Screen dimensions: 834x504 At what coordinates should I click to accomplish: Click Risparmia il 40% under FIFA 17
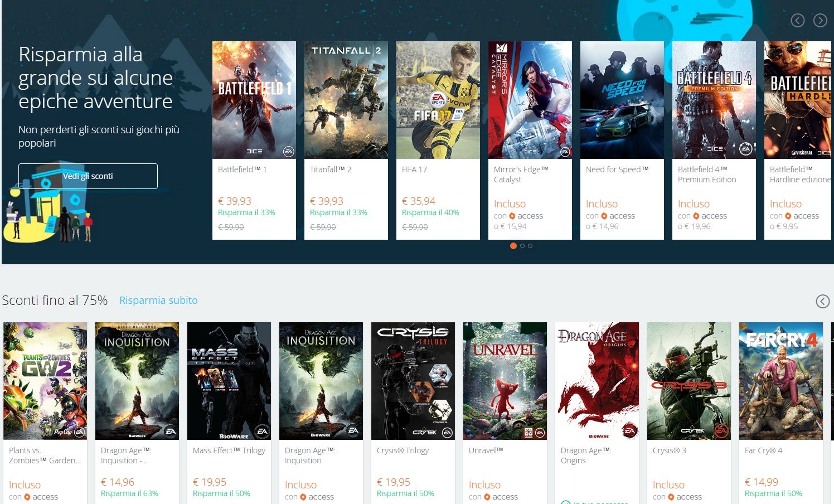point(430,212)
